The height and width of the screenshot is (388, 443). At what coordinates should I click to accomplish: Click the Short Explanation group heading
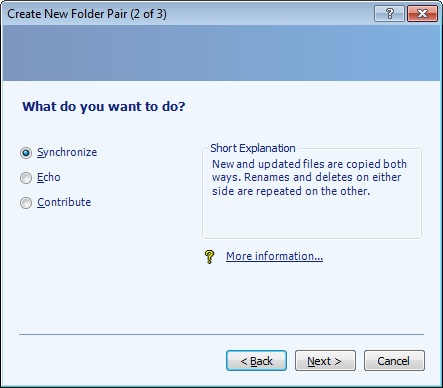click(x=253, y=148)
